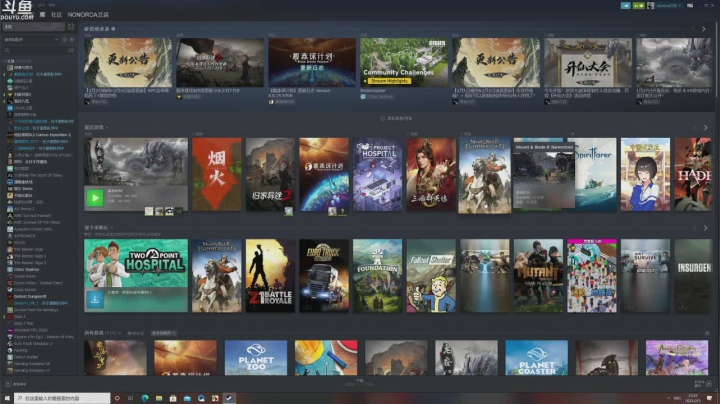Select The Banner Saga in sidebar list
This screenshot has height=404, width=720.
(x=27, y=249)
